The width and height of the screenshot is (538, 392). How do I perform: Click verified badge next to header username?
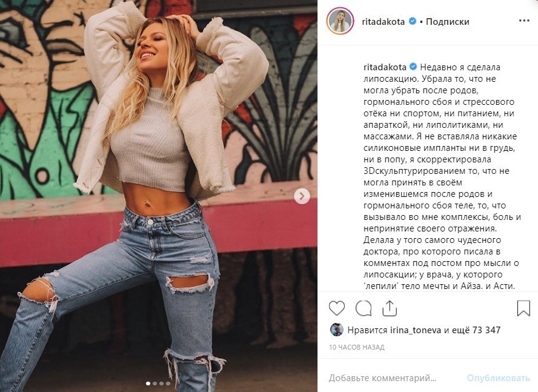tap(413, 21)
